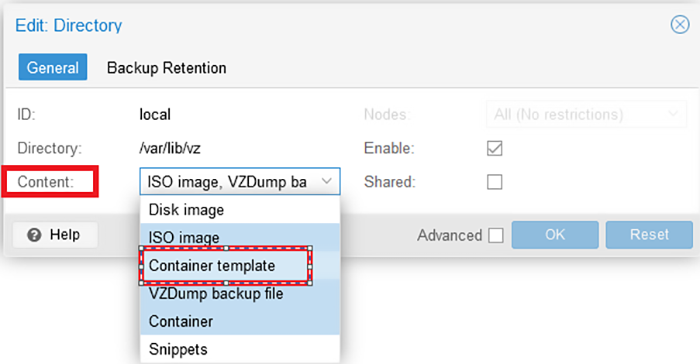Viewport: 700px width, 364px height.
Task: Toggle the Container content option
Action: coord(240,322)
